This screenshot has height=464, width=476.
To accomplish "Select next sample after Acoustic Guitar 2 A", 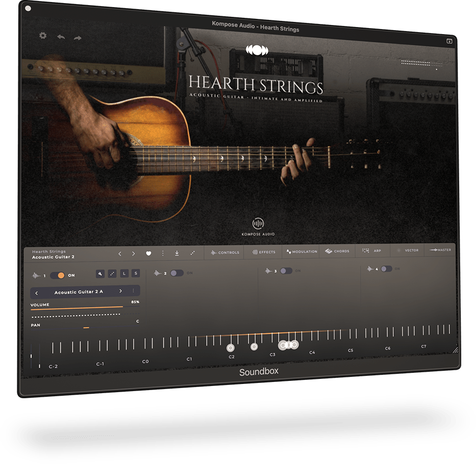I will tap(120, 291).
